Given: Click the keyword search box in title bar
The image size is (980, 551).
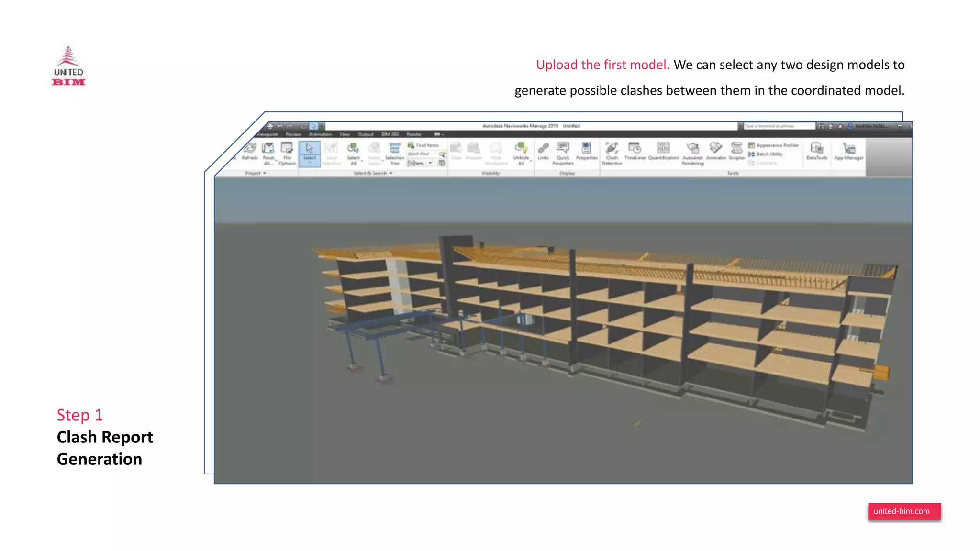Looking at the screenshot, I should tap(779, 126).
